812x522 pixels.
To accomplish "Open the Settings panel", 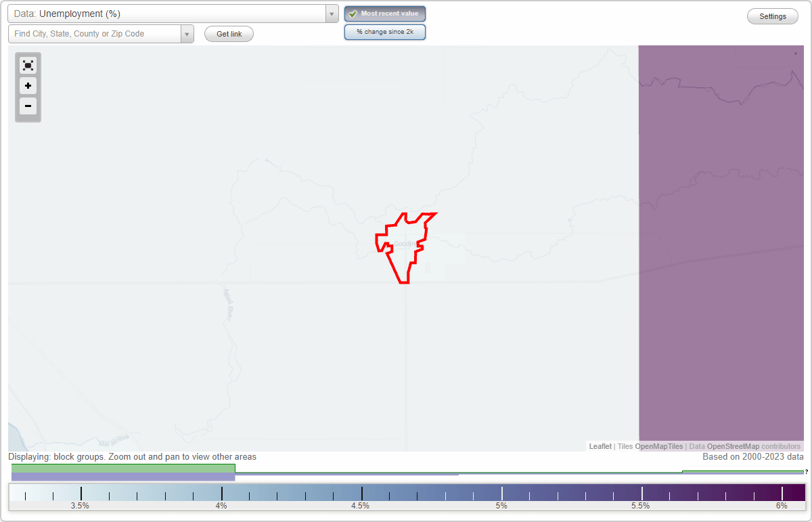I will click(772, 16).
